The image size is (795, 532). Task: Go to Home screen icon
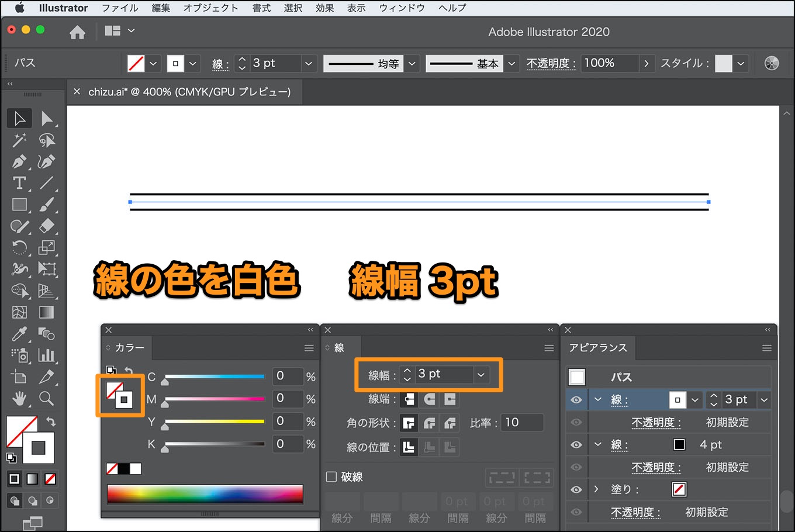pyautogui.click(x=77, y=32)
